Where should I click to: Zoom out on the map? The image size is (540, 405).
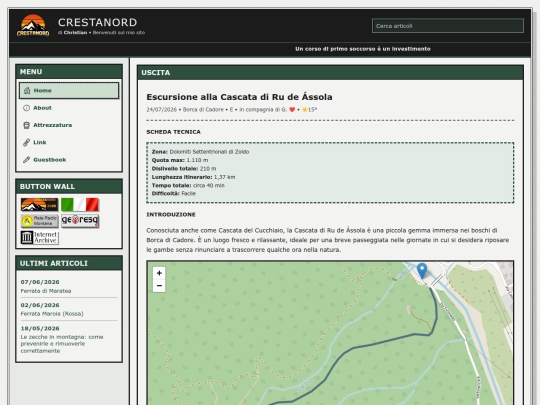pos(159,285)
